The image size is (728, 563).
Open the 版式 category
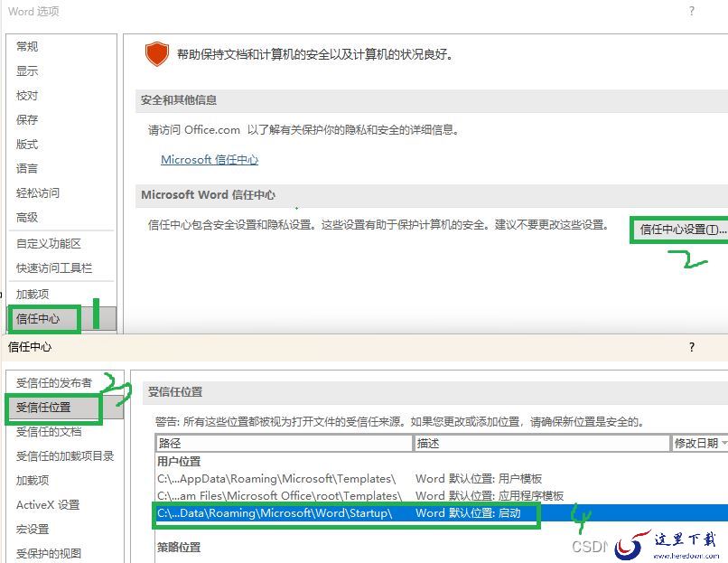coord(27,144)
